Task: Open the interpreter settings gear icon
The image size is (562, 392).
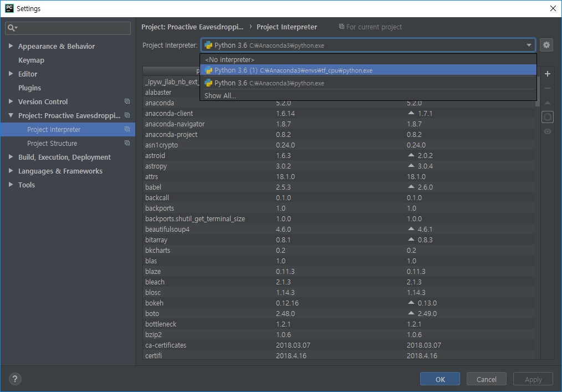Action: pos(546,45)
